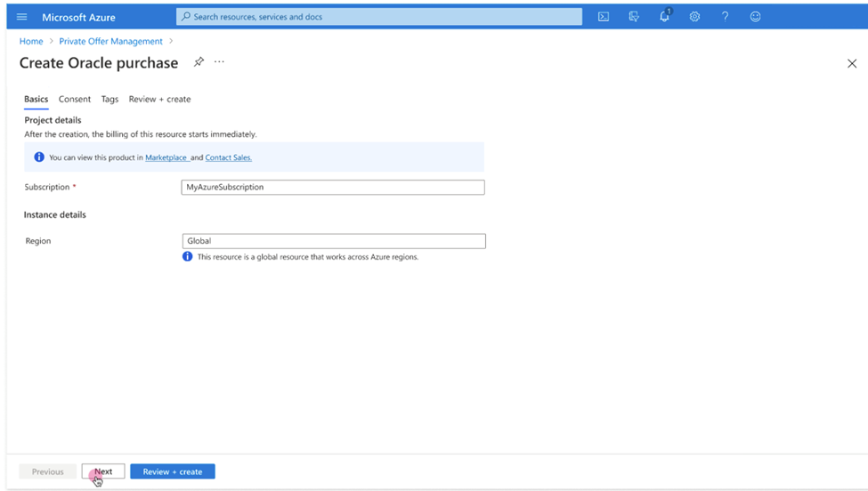Open the more options ellipsis menu

219,62
